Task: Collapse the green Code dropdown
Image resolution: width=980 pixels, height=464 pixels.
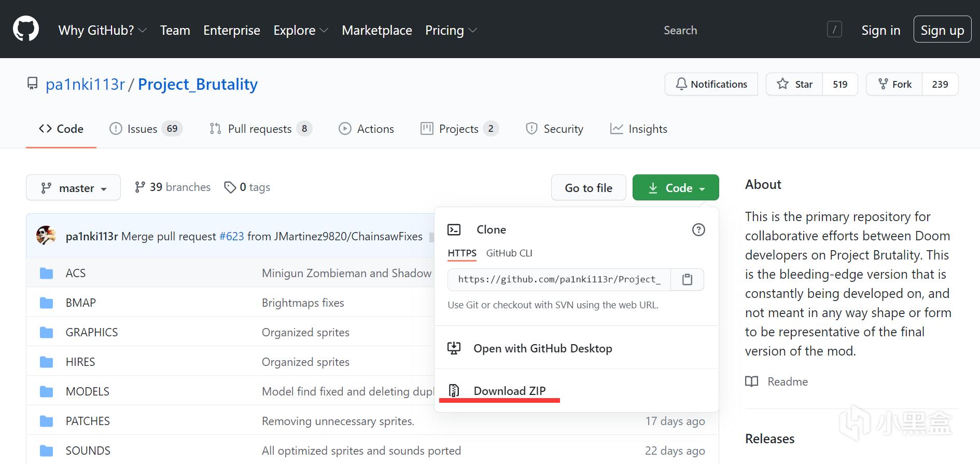Action: 676,188
